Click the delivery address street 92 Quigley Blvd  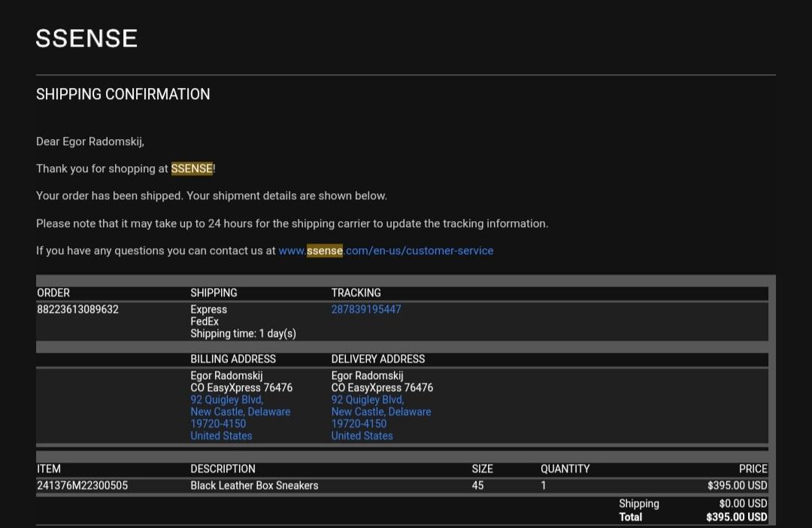tap(368, 399)
